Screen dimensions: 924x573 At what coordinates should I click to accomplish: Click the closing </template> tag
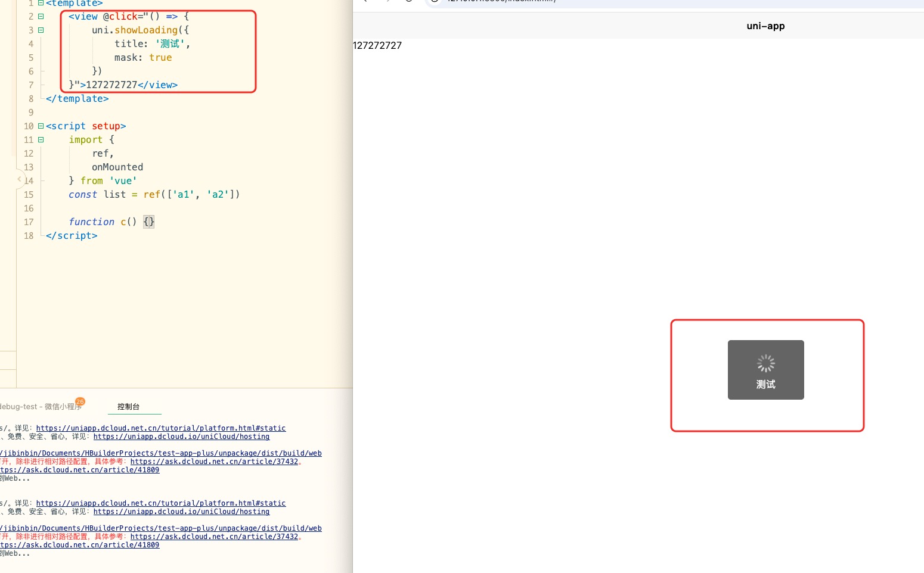point(77,99)
